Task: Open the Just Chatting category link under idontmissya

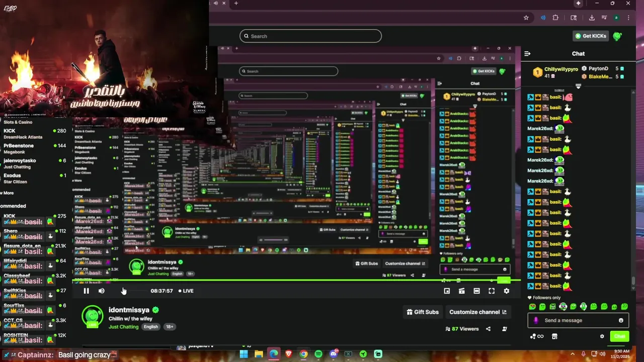Action: point(123,327)
